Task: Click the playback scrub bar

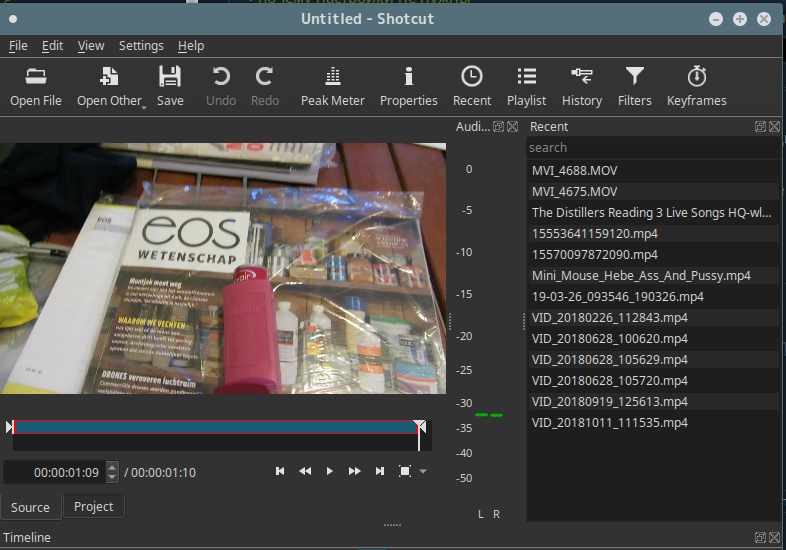Action: point(215,427)
